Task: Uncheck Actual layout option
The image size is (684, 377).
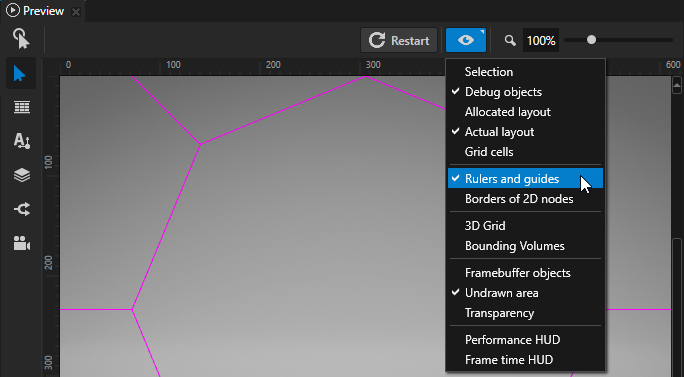Action: click(x=525, y=132)
